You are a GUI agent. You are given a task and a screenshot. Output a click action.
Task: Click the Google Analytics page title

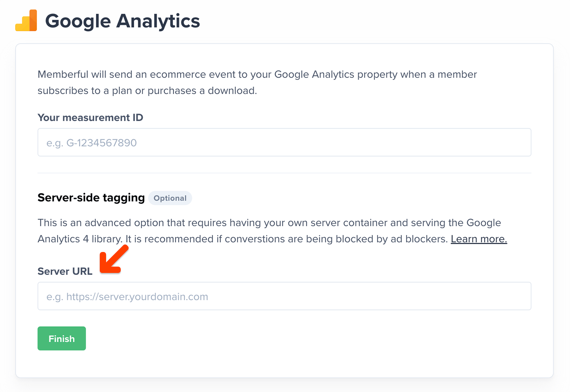click(122, 21)
